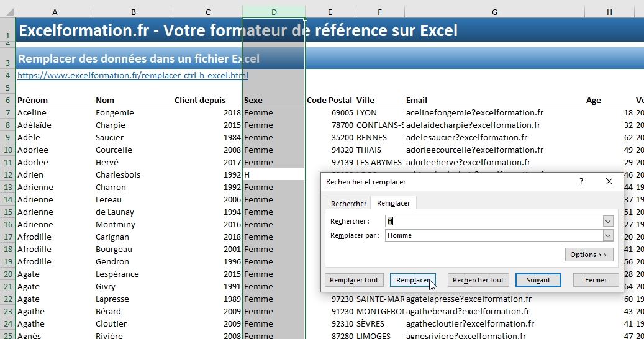Viewport: 644px width, 339px height.
Task: Click the Remplacer button
Action: point(413,280)
